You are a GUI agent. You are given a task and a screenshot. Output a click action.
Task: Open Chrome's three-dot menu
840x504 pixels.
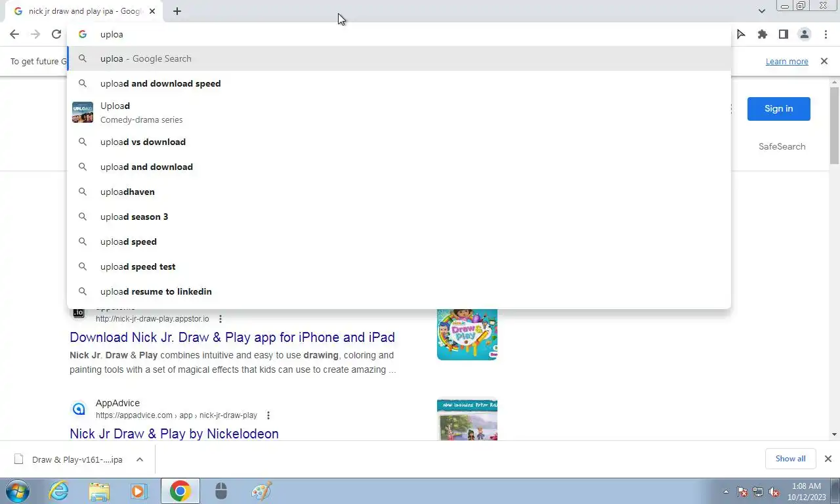[x=826, y=34]
